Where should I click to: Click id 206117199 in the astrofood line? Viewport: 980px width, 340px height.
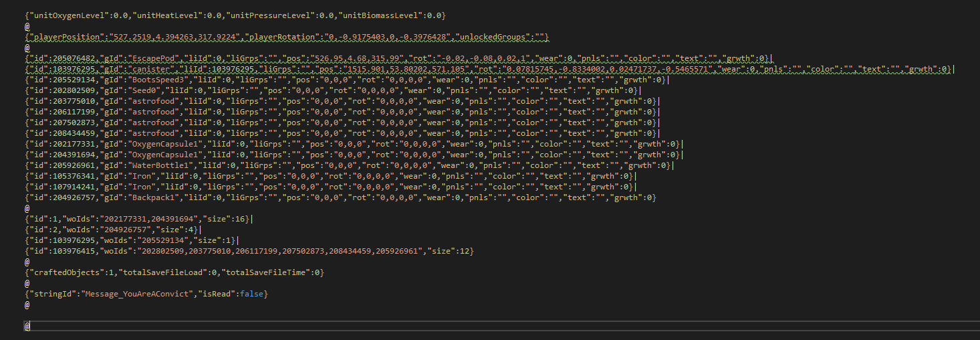pyautogui.click(x=74, y=112)
